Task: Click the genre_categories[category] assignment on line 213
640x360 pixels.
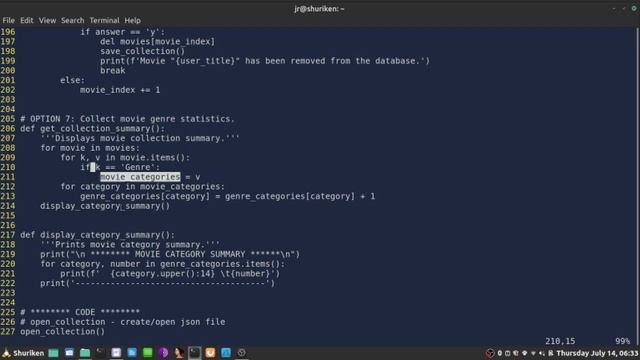Action: pyautogui.click(x=227, y=196)
